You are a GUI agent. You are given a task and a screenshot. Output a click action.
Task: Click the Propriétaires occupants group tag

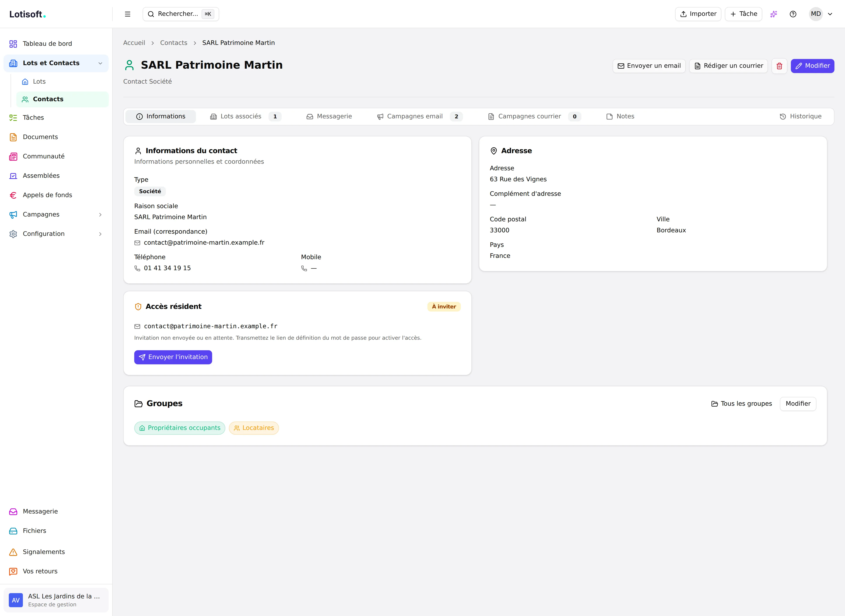point(180,428)
